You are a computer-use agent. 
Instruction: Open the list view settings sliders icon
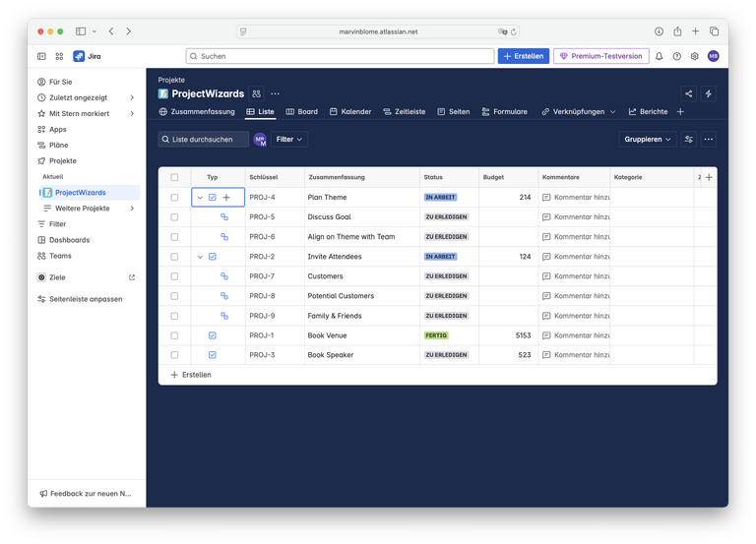pyautogui.click(x=688, y=140)
